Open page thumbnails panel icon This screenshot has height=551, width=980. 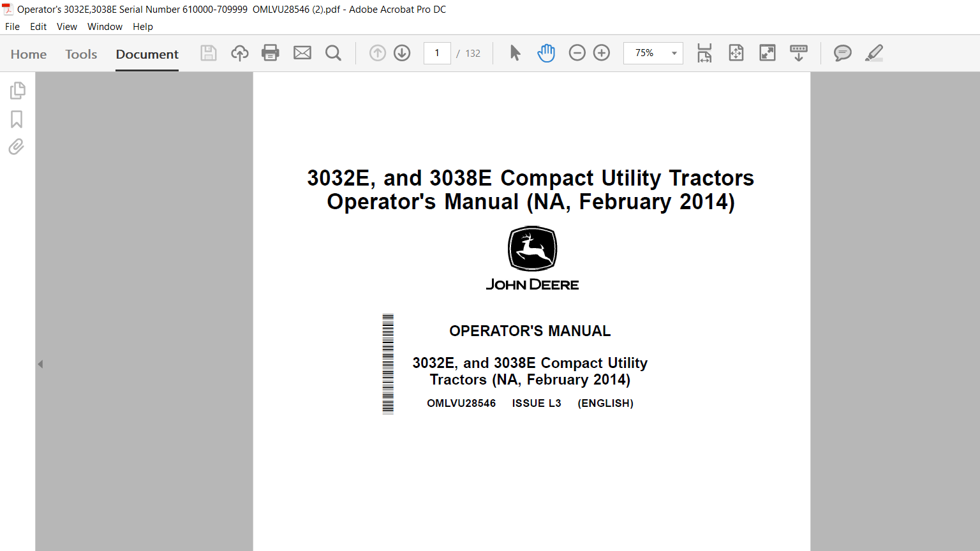coord(17,91)
